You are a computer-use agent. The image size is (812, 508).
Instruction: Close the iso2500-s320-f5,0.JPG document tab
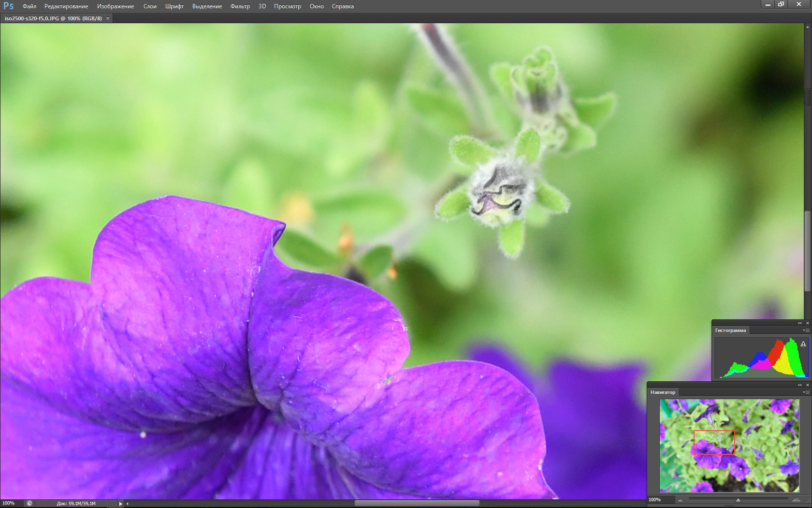tap(108, 18)
